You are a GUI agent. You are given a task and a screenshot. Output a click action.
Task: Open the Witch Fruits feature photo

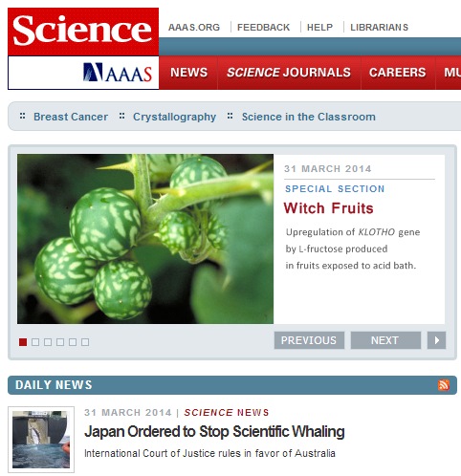145,239
